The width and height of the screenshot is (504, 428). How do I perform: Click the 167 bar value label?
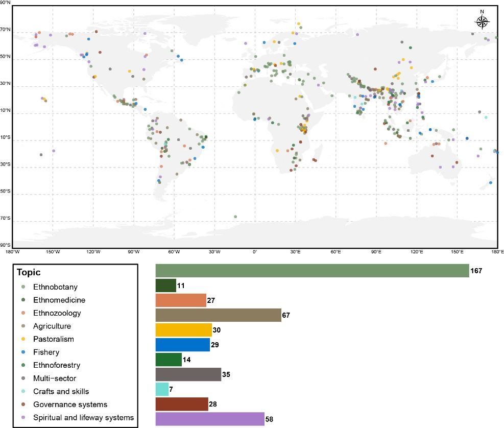click(477, 271)
